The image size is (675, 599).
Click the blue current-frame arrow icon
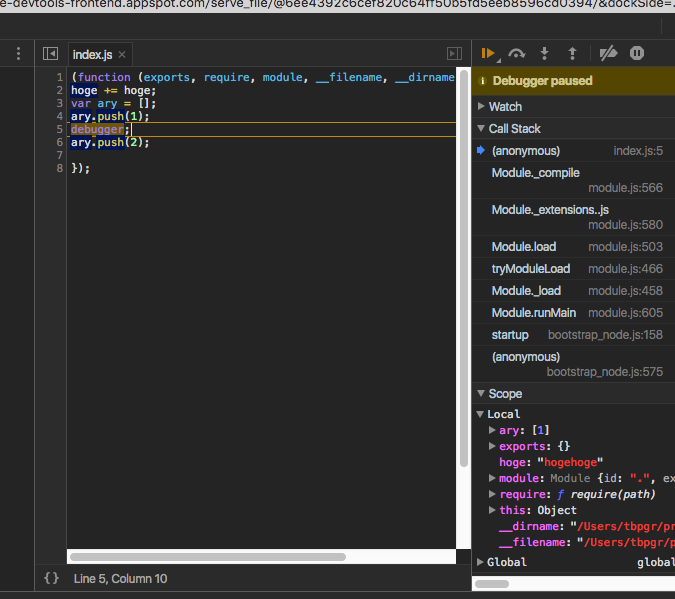481,150
